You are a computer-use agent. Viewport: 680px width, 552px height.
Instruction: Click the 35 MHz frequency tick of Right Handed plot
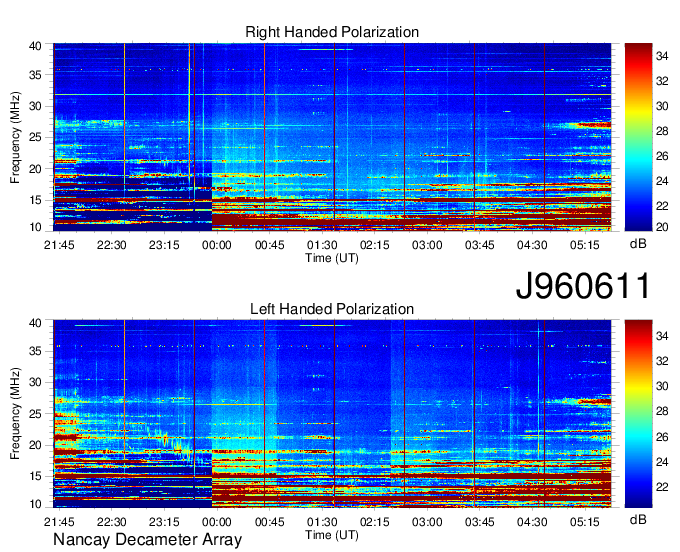35,75
